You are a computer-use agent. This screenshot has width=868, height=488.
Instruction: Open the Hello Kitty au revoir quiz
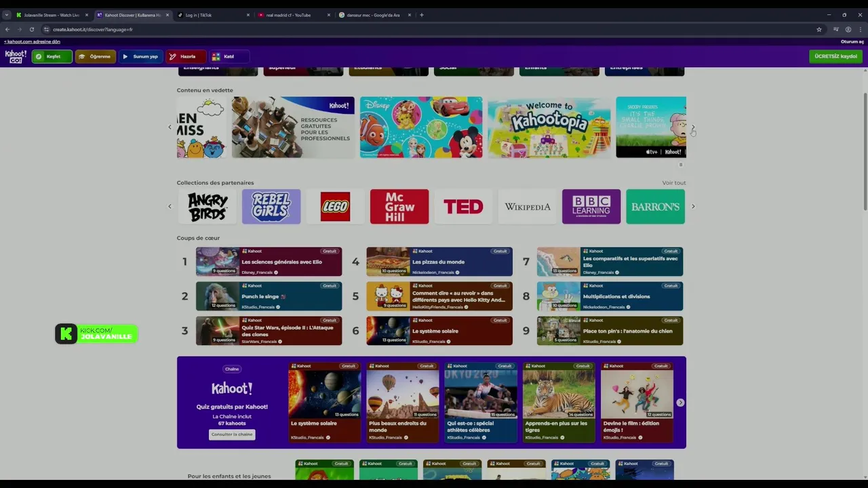439,296
